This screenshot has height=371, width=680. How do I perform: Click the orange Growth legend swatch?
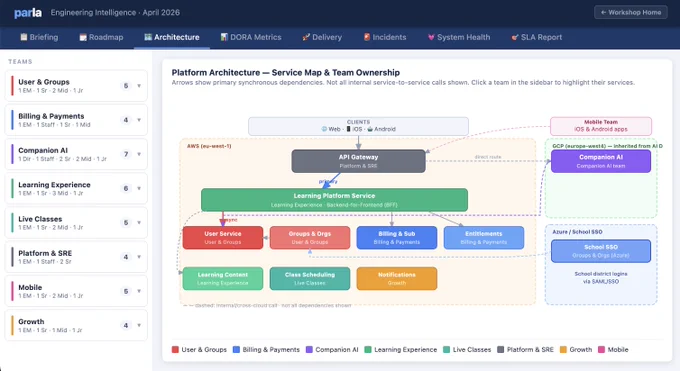pos(563,350)
